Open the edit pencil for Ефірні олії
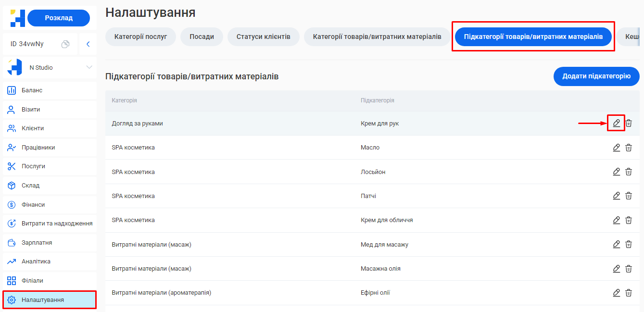Viewport: 644px width, 312px height. click(x=616, y=292)
